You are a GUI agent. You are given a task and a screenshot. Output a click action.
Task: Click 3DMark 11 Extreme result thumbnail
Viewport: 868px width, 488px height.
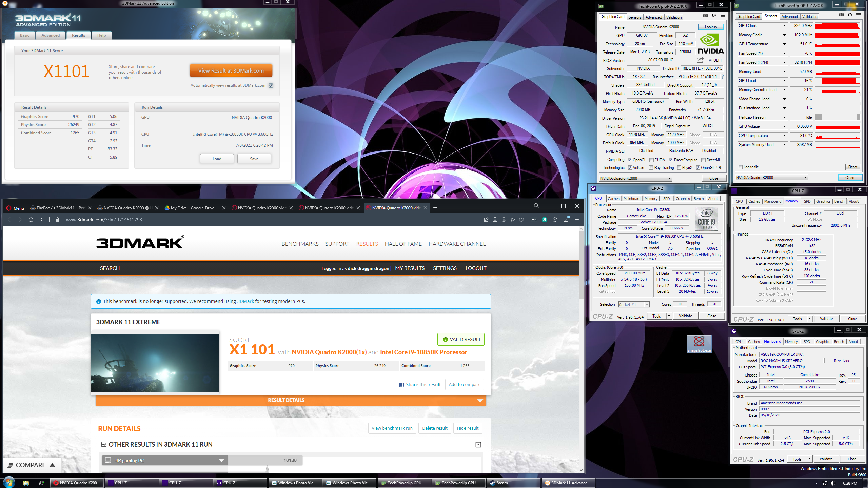(155, 363)
